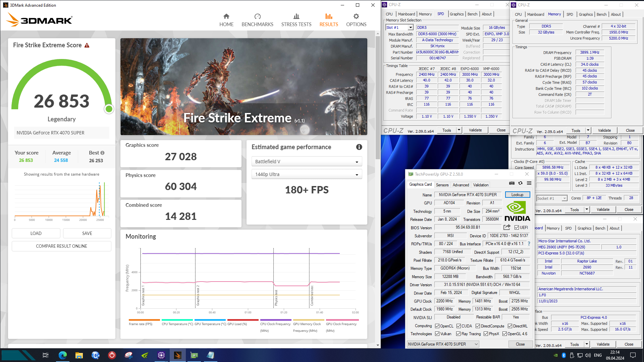This screenshot has width=644, height=362.
Task: Open the Tools dropdown arrow in CPU-Z CPU window
Action: click(587, 209)
